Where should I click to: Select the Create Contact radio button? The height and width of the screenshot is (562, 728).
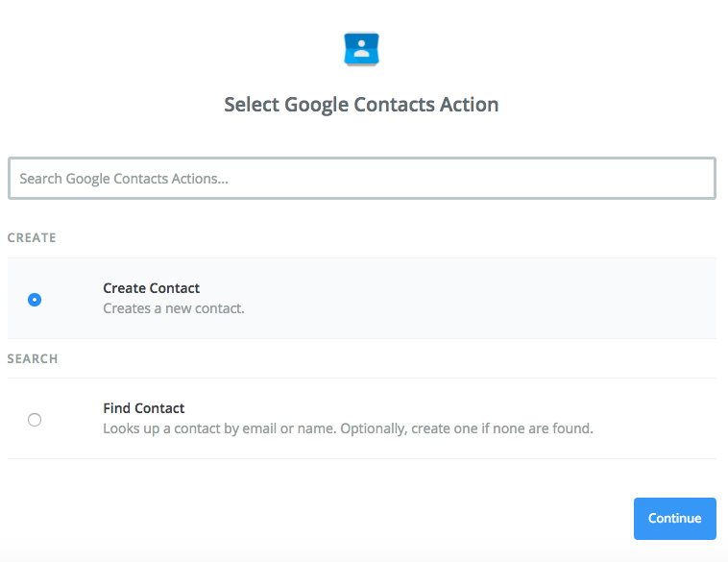[35, 299]
